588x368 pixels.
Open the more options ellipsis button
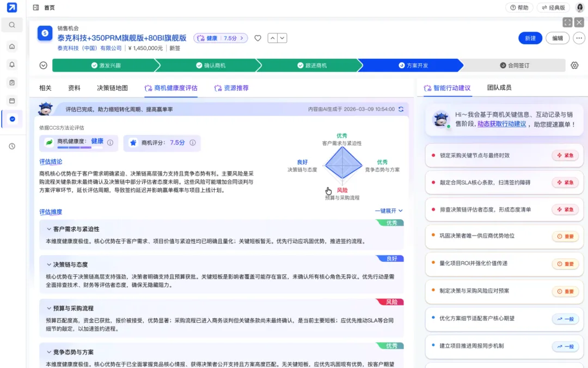[579, 38]
